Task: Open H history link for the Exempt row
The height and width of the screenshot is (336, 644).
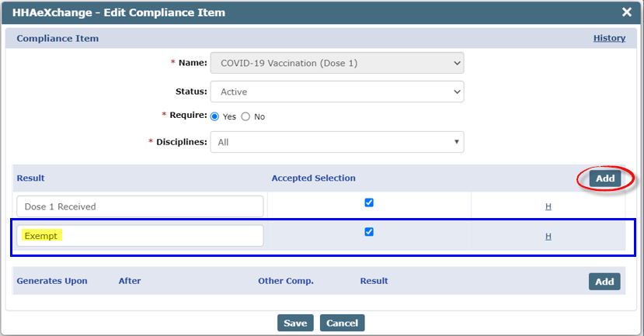Action: click(x=548, y=237)
